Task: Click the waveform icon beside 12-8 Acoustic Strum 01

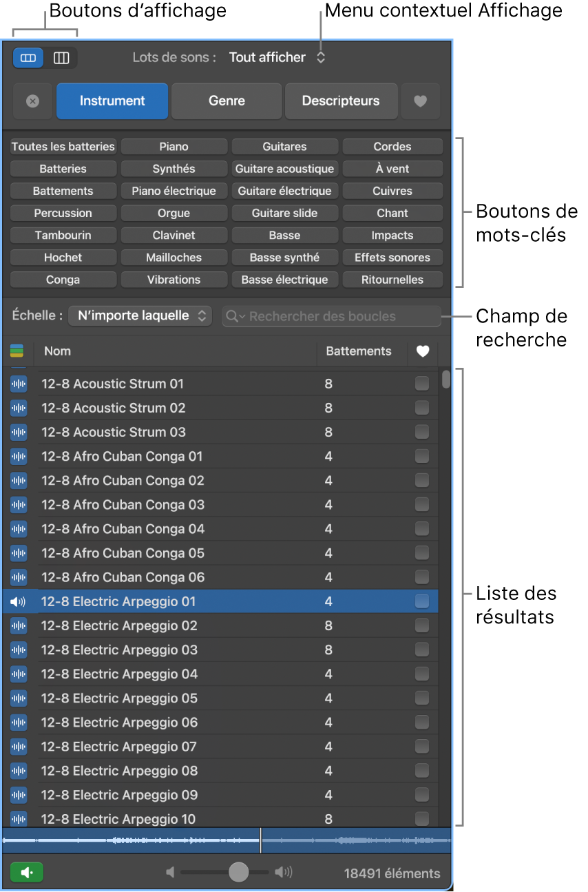Action: (18, 383)
